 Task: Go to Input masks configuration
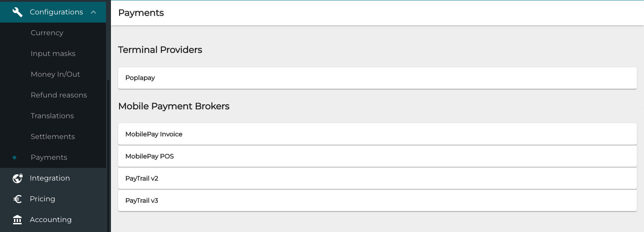point(53,54)
